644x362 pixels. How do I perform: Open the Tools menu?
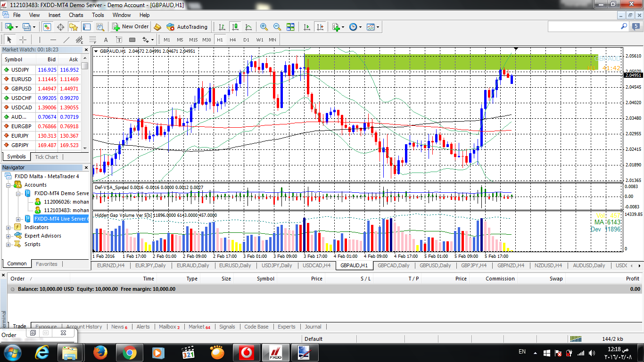tap(98, 15)
